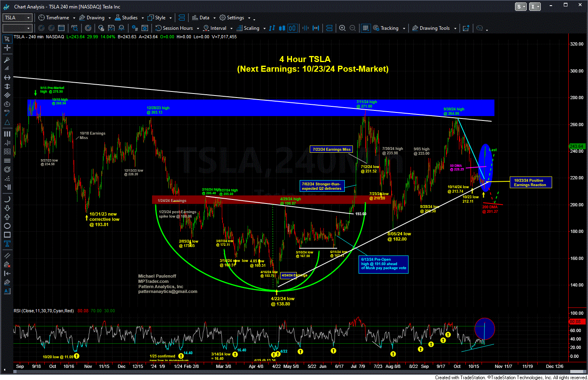
Task: Click the calendar window icon in toolbar
Action: click(x=61, y=28)
